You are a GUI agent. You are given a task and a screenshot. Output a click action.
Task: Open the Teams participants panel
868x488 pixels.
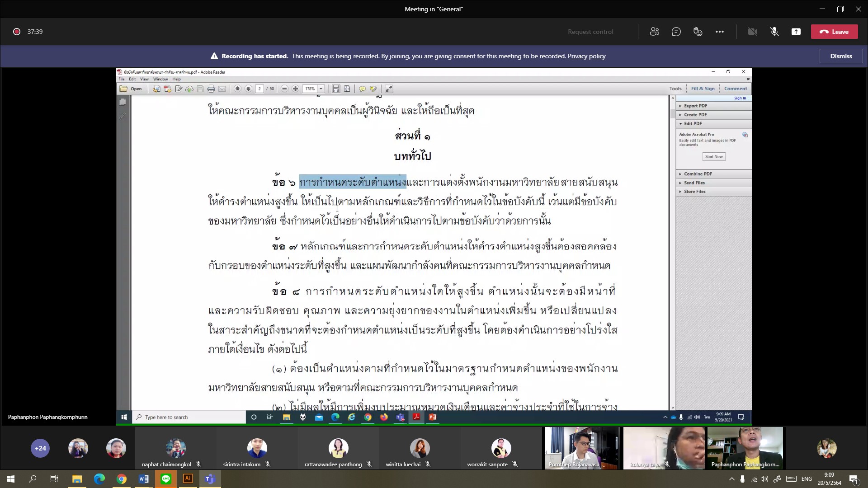(654, 32)
